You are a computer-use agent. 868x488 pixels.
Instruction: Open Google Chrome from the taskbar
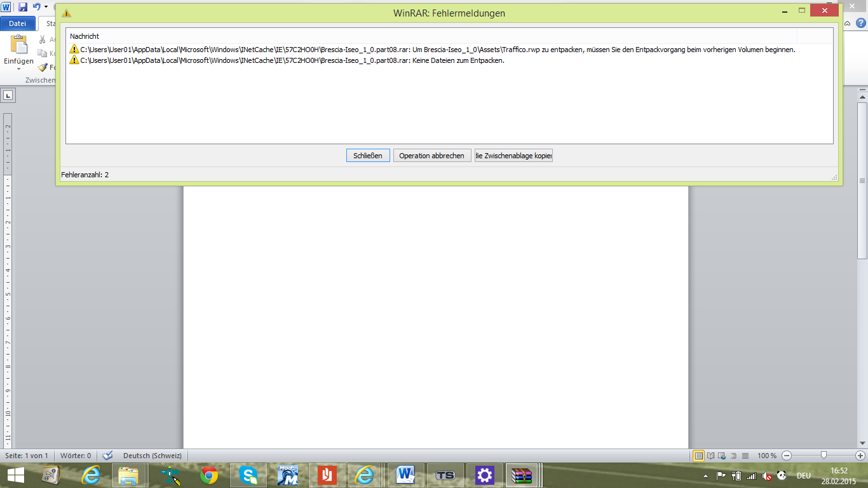(209, 475)
